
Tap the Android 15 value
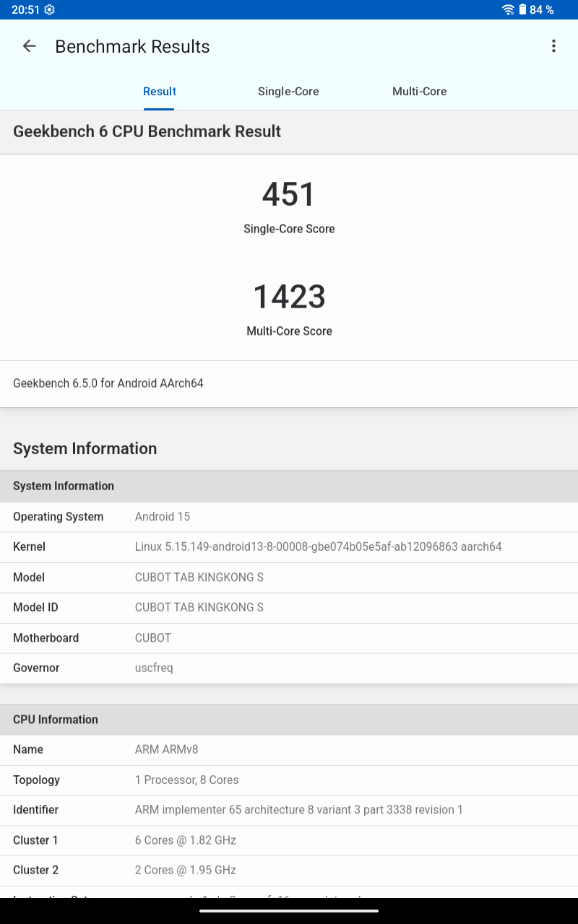pyautogui.click(x=163, y=517)
